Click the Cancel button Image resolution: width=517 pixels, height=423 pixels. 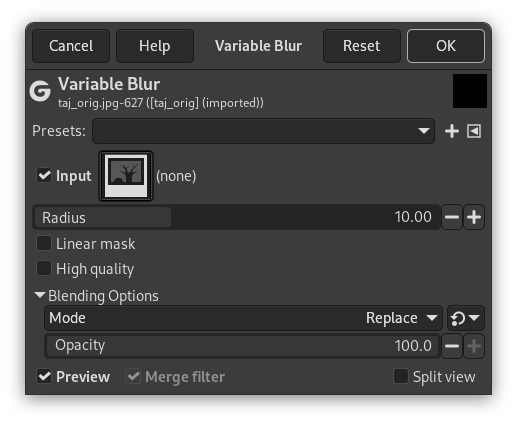71,46
